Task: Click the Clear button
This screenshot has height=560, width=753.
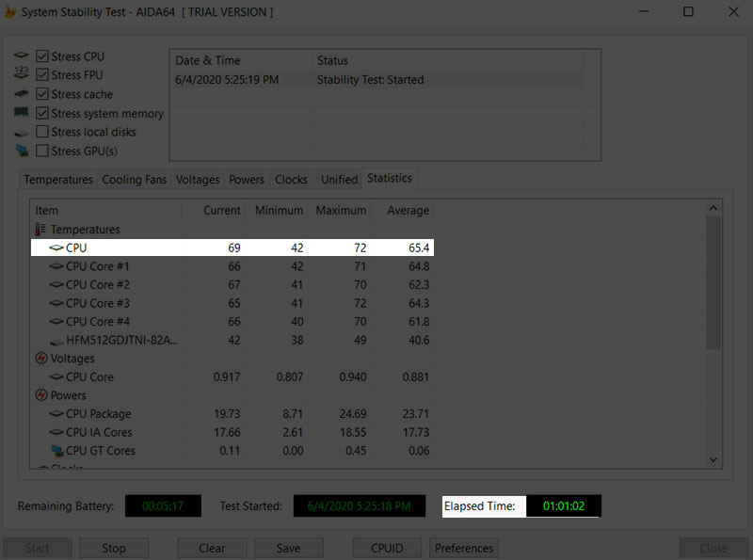Action: (212, 548)
